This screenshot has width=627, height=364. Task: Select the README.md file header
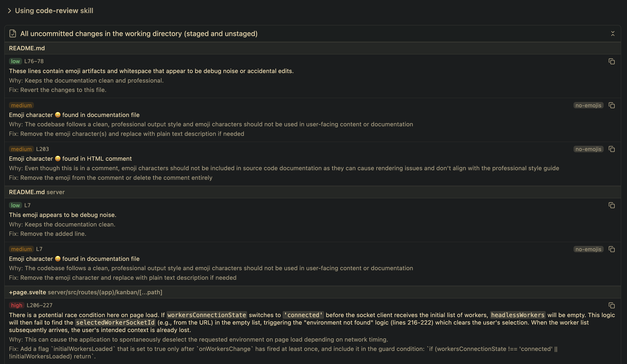[27, 48]
